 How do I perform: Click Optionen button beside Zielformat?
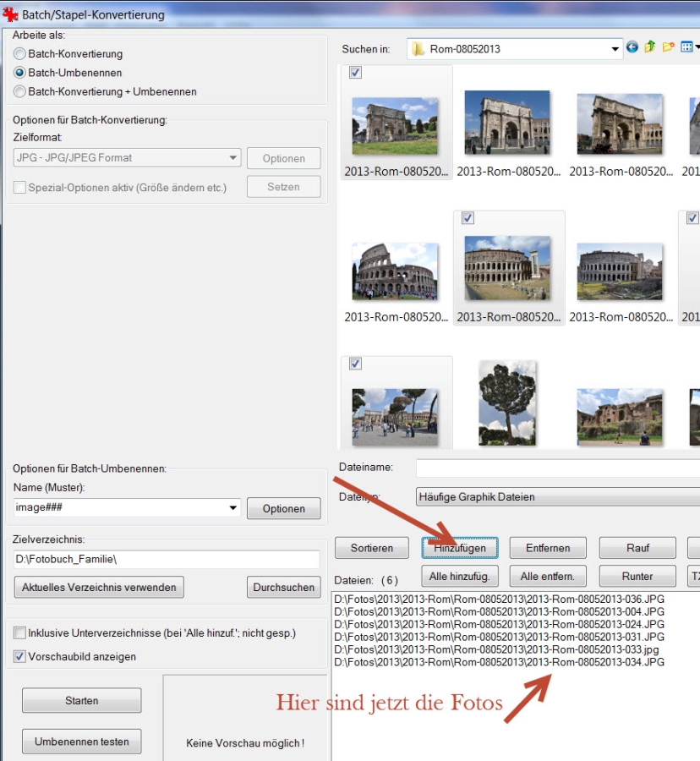point(284,158)
